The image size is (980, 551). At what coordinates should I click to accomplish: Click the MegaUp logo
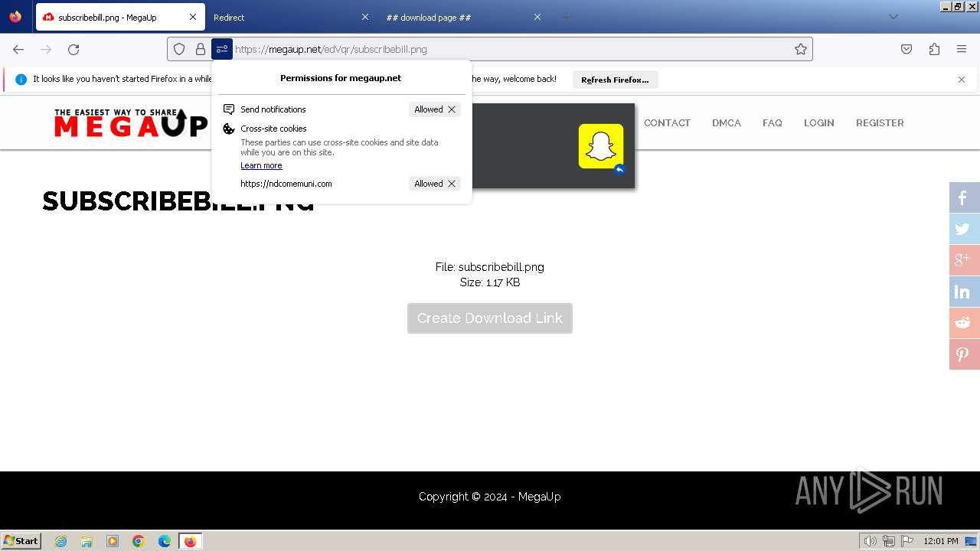click(131, 123)
